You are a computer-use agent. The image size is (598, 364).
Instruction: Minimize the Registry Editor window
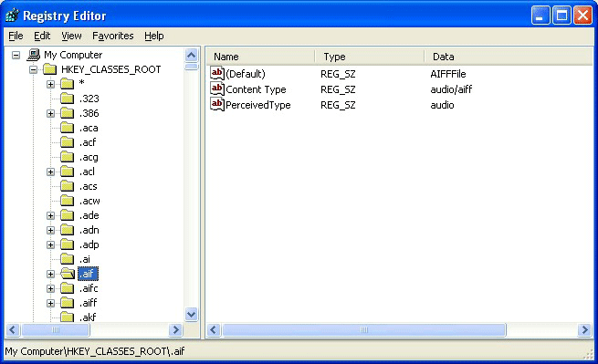[540, 16]
